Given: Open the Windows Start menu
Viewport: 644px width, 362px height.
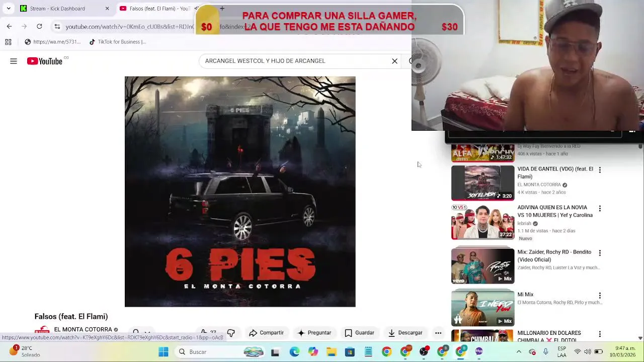Looking at the screenshot, I should [x=164, y=352].
